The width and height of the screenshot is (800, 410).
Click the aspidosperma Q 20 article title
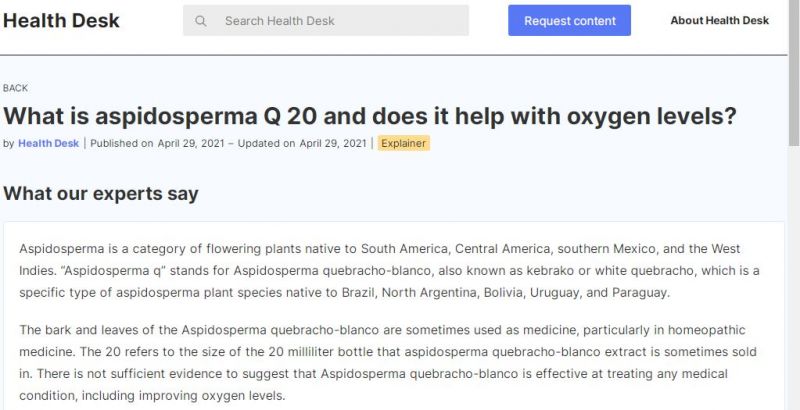370,116
